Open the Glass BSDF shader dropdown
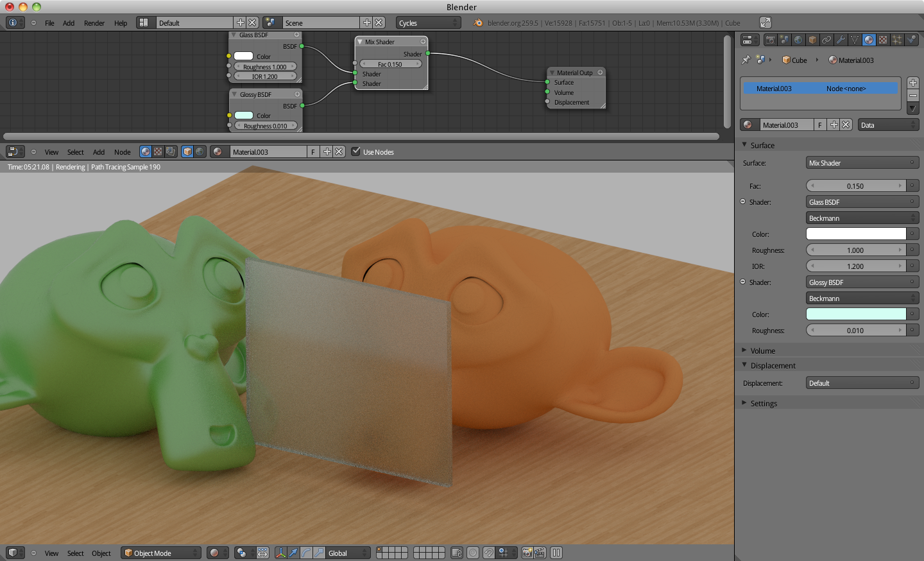The image size is (924, 561). [x=862, y=202]
